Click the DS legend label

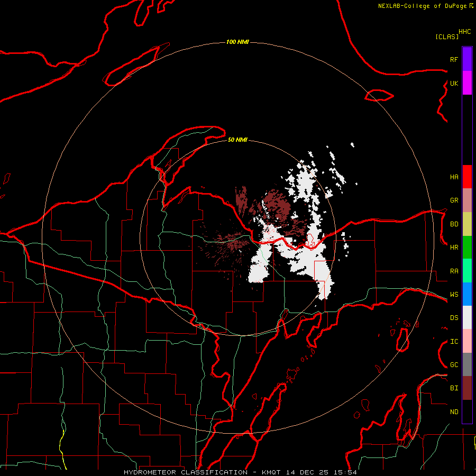tap(454, 318)
